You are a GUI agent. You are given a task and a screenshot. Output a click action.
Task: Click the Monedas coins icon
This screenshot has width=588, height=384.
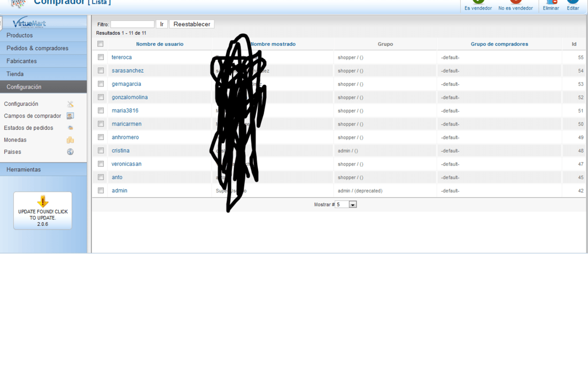coord(70,140)
